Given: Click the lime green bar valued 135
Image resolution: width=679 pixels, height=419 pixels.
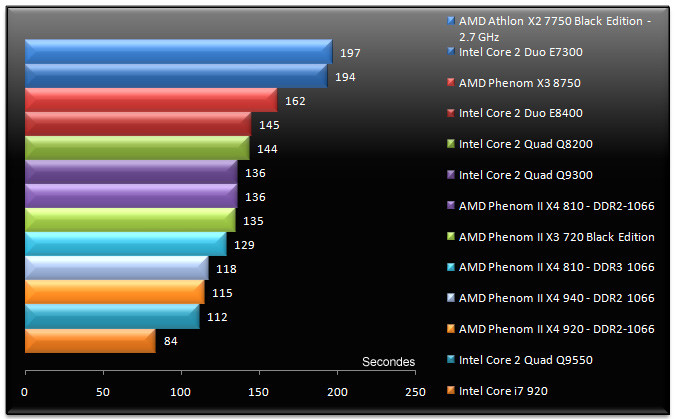Looking at the screenshot, I should coord(130,220).
